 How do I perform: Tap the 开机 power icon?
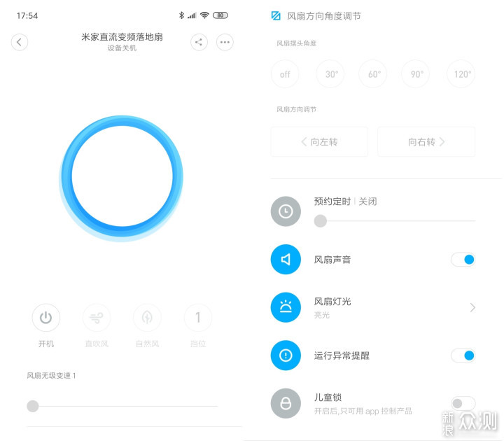click(46, 318)
